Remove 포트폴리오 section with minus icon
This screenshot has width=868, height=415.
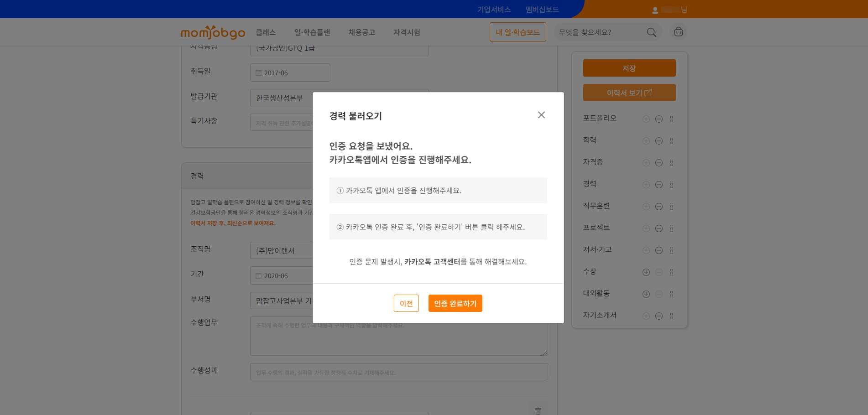click(x=659, y=119)
